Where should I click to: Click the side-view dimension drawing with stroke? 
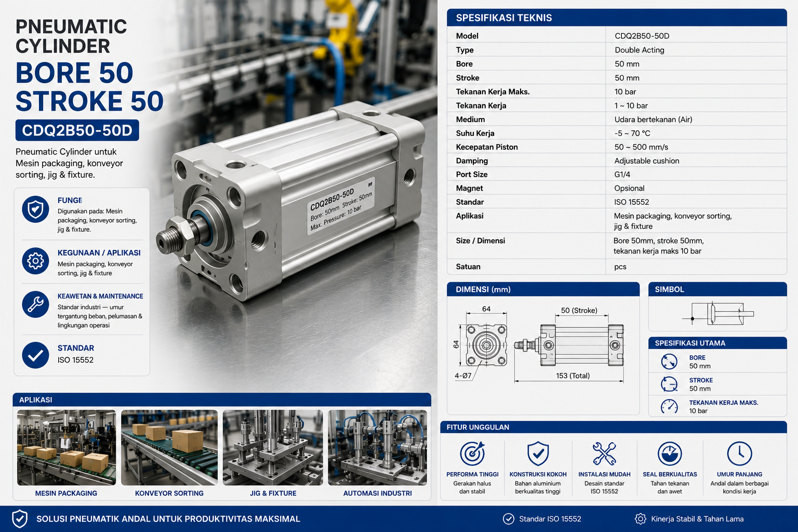pyautogui.click(x=569, y=345)
